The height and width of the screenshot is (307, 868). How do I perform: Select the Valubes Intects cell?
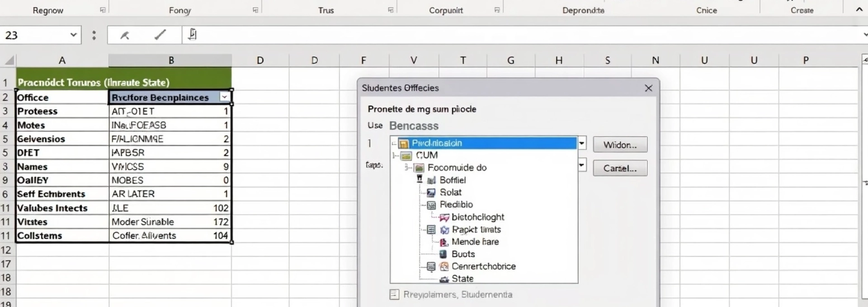(62, 208)
